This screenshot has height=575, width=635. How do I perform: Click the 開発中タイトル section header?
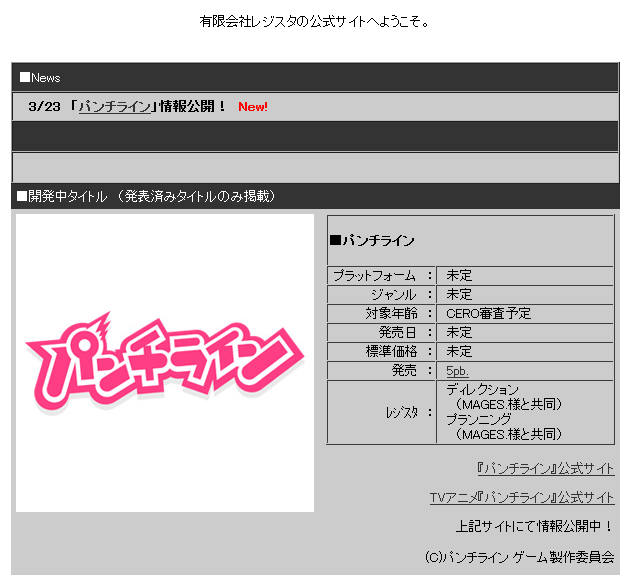click(315, 196)
